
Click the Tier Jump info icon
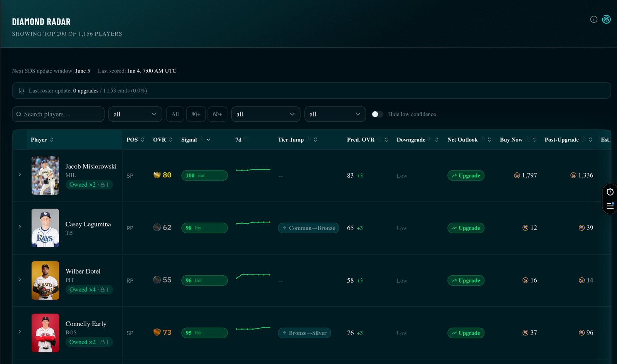[308, 139]
